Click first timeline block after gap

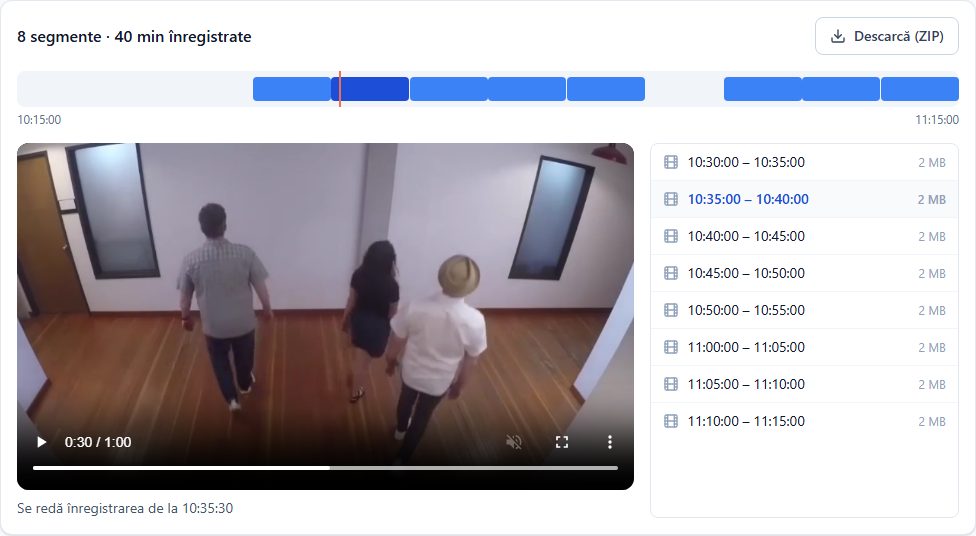(762, 89)
